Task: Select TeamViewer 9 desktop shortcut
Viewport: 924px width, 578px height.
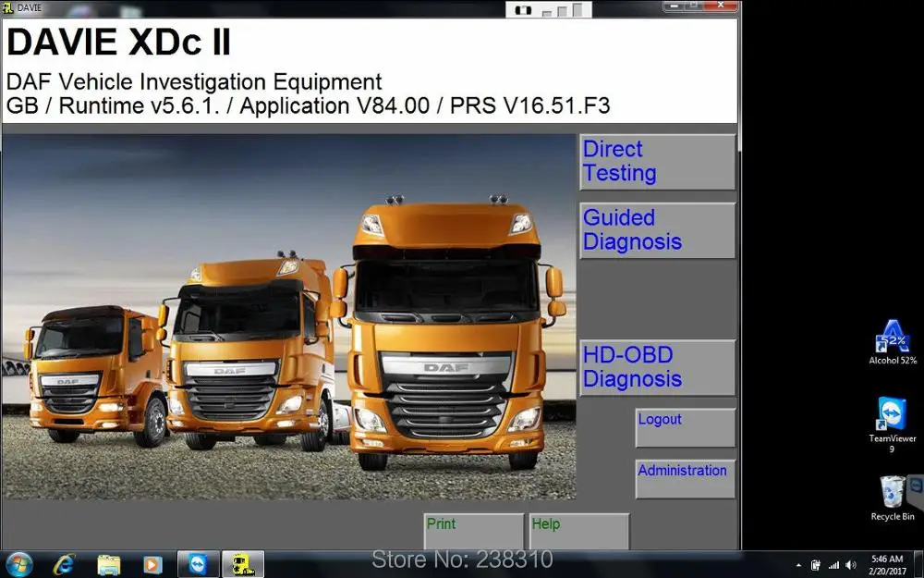Action: 893,424
